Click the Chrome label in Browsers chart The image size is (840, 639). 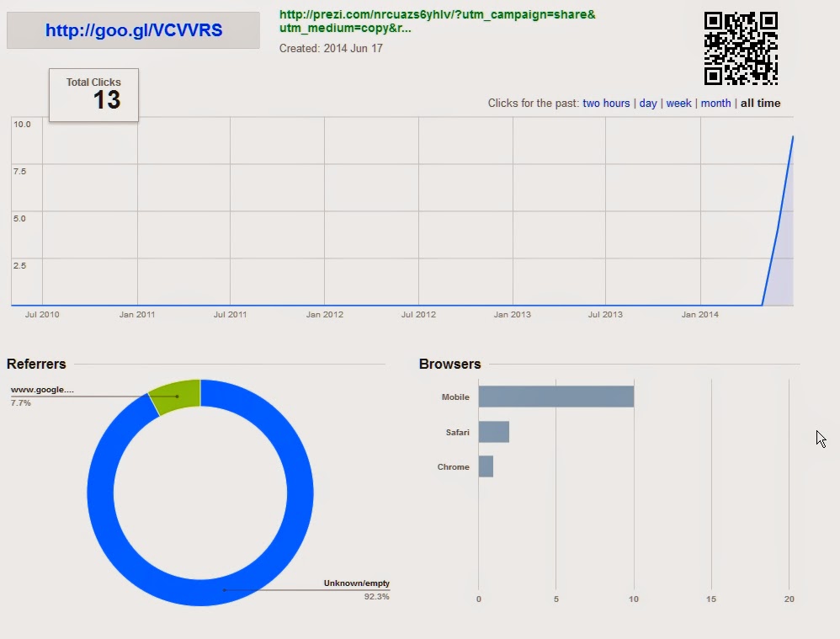453,467
